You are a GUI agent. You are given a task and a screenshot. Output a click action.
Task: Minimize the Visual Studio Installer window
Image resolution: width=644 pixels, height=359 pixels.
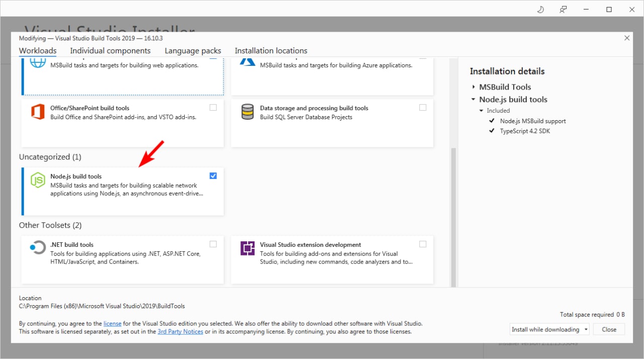click(586, 9)
